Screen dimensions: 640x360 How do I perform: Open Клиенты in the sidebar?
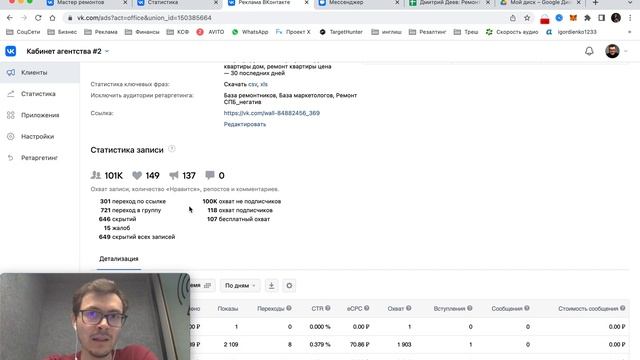pos(40,73)
